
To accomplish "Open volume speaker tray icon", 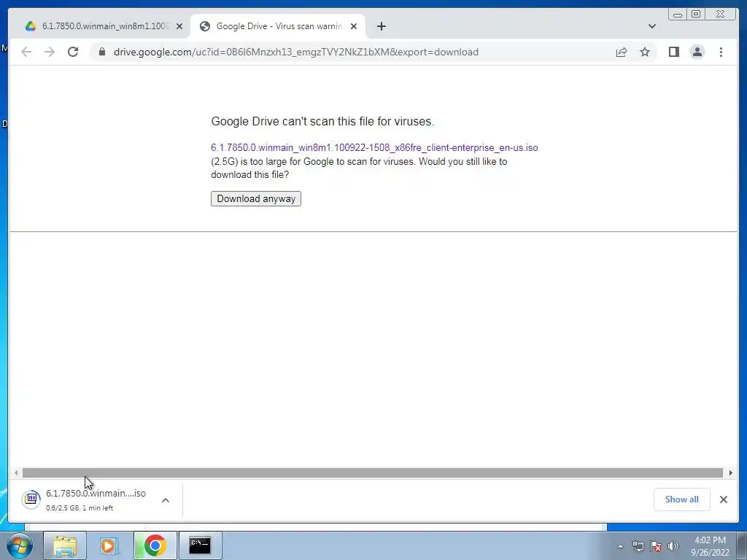I will 673,546.
